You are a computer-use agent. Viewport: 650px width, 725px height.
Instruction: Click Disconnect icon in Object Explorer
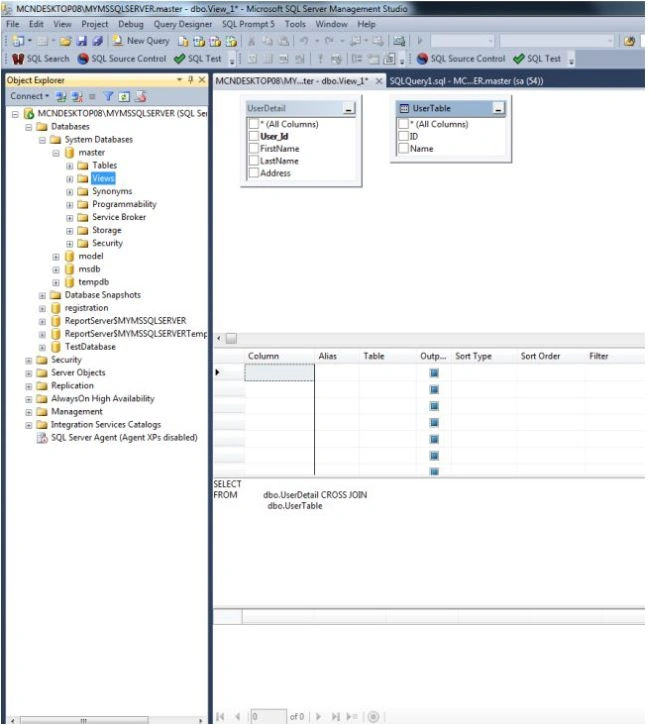(77, 97)
